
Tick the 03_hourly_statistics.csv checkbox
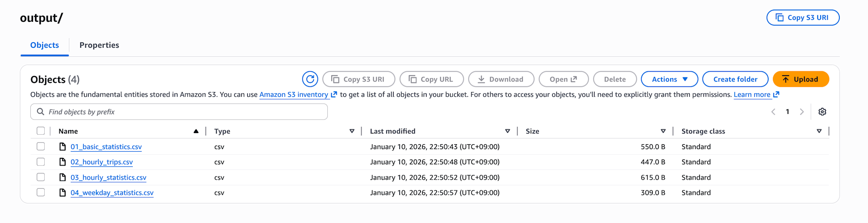[41, 177]
